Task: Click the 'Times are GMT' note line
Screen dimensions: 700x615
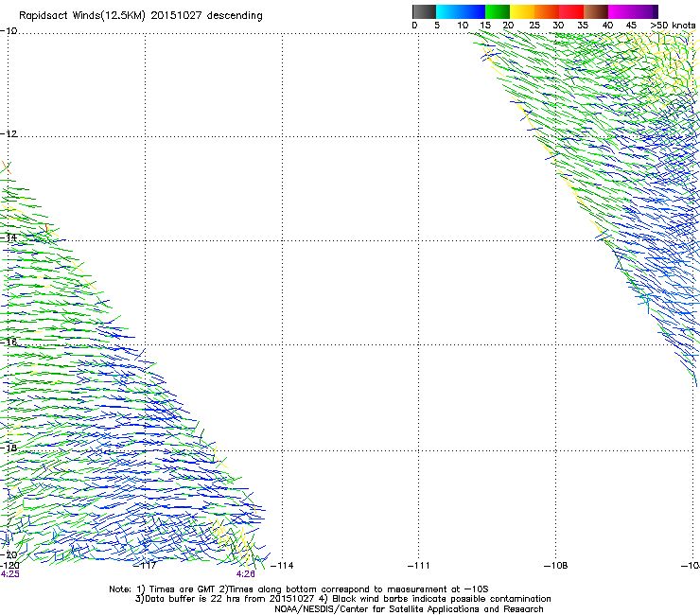Action: point(299,589)
